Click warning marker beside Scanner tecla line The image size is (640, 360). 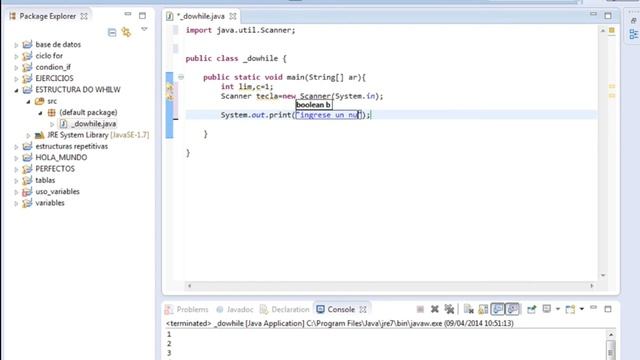pyautogui.click(x=170, y=97)
